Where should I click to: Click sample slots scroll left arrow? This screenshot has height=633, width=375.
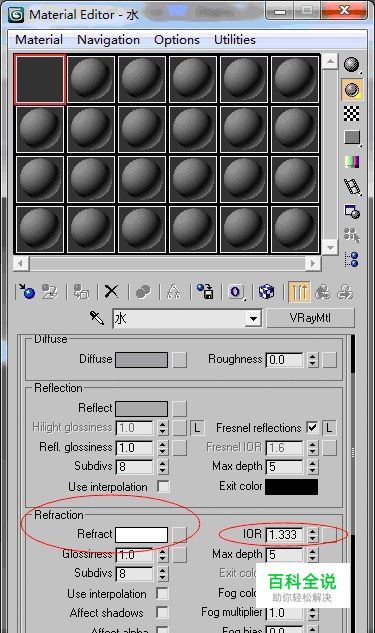pos(21,264)
